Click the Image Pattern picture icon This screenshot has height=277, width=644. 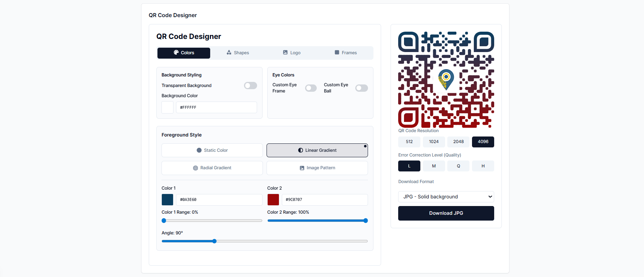click(302, 168)
